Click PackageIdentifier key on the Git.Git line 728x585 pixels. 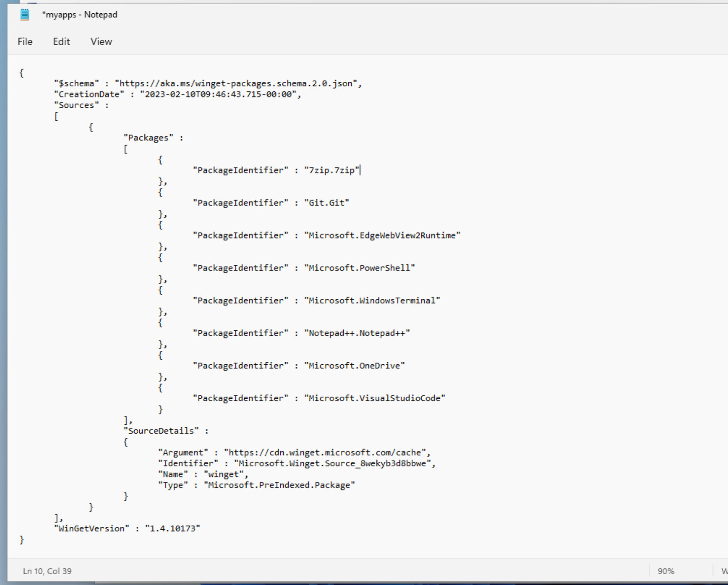coord(240,202)
